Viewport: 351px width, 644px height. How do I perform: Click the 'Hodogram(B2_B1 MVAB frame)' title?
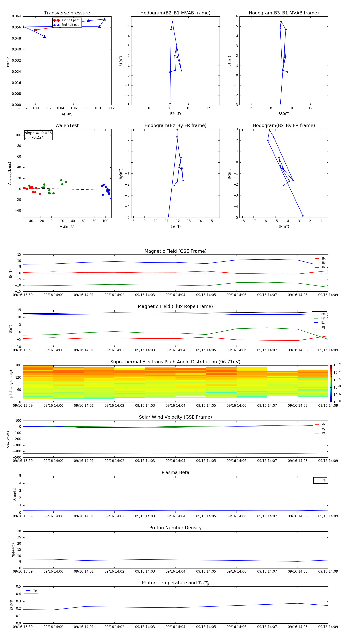click(175, 13)
